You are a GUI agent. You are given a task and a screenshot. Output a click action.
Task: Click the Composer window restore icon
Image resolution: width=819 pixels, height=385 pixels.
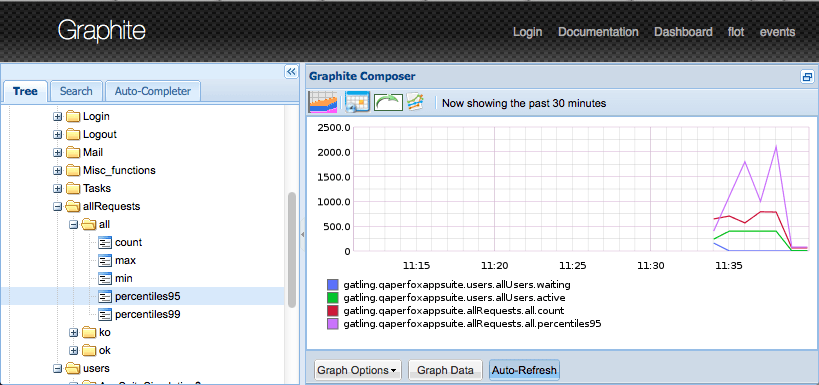(x=807, y=77)
